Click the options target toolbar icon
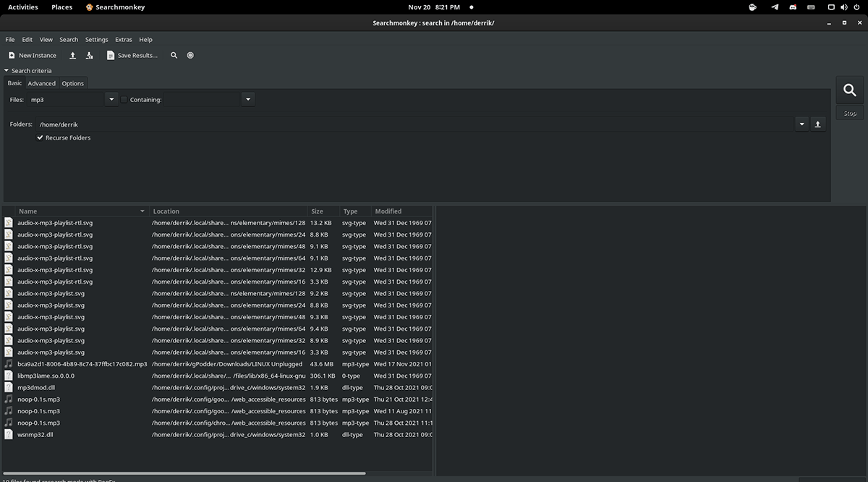Screen dimensions: 868x482 (x=190, y=55)
